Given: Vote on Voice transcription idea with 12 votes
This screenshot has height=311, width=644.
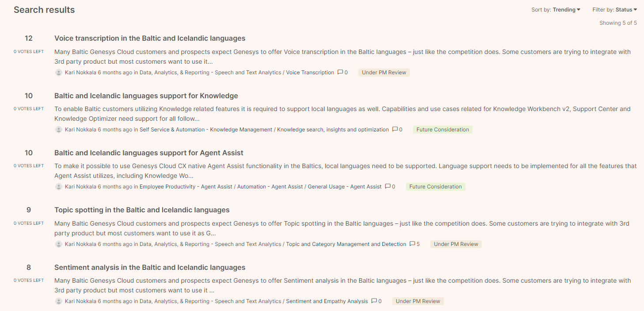Looking at the screenshot, I should tap(29, 38).
